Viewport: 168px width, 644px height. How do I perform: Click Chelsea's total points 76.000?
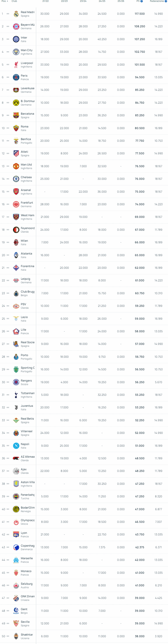(x=140, y=179)
